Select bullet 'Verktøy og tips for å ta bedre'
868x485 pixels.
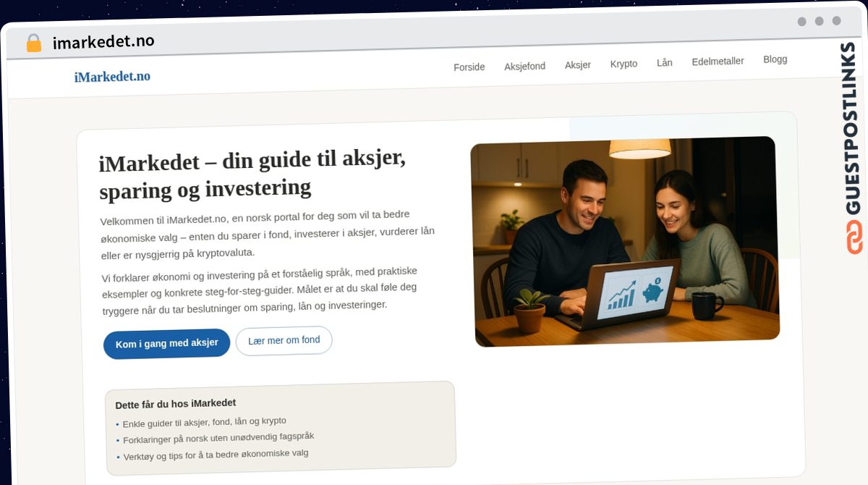pyautogui.click(x=216, y=455)
